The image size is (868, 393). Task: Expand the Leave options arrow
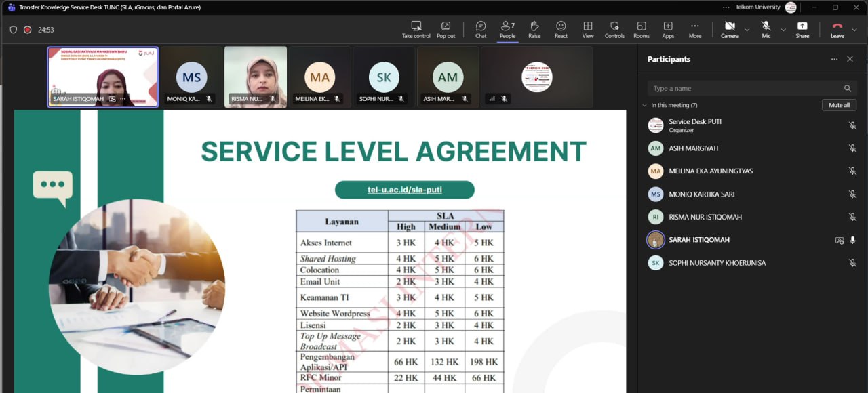(854, 30)
